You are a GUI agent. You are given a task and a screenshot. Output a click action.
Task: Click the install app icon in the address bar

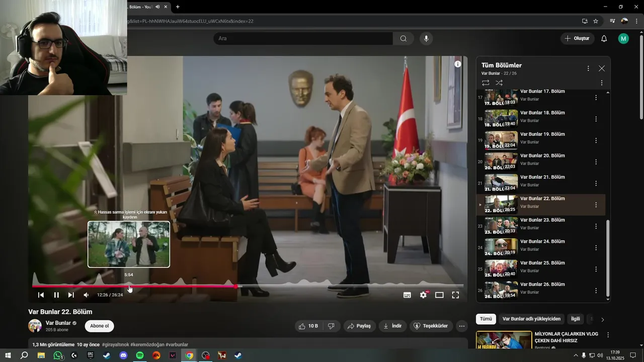click(x=585, y=21)
